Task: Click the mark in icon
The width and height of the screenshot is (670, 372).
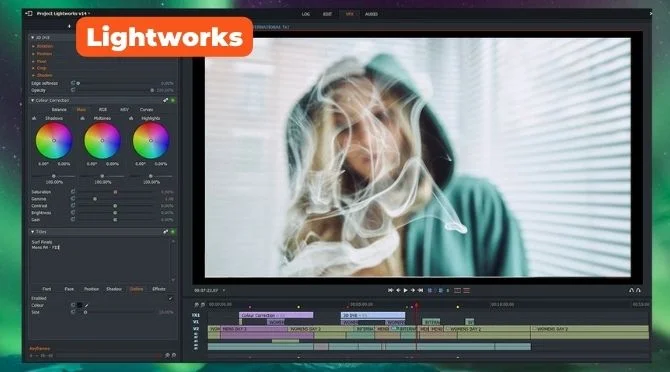Action: pos(430,290)
